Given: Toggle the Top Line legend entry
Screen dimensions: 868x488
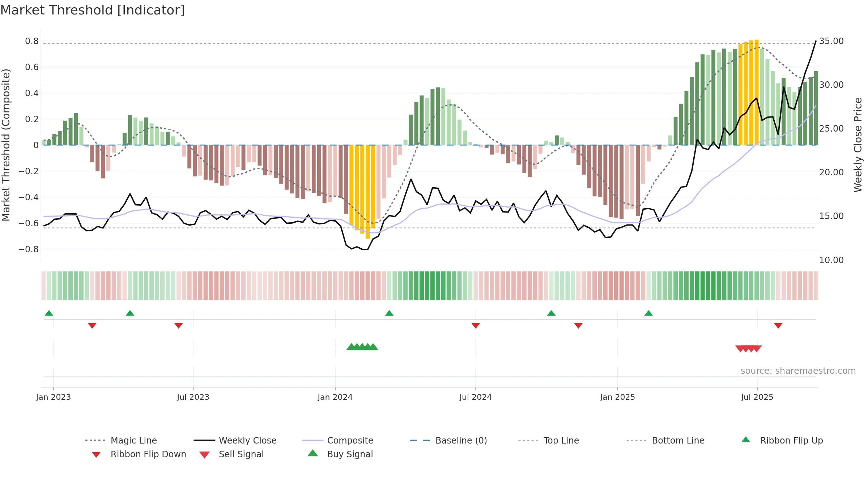Looking at the screenshot, I should tap(548, 440).
